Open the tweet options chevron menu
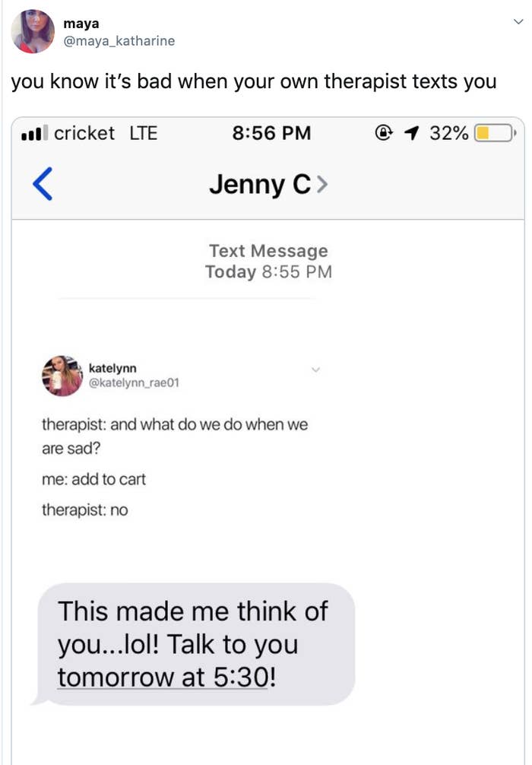This screenshot has width=532, height=765. pyautogui.click(x=518, y=23)
